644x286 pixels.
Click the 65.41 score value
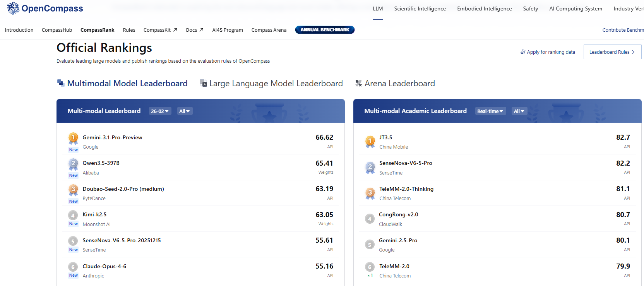[324, 163]
